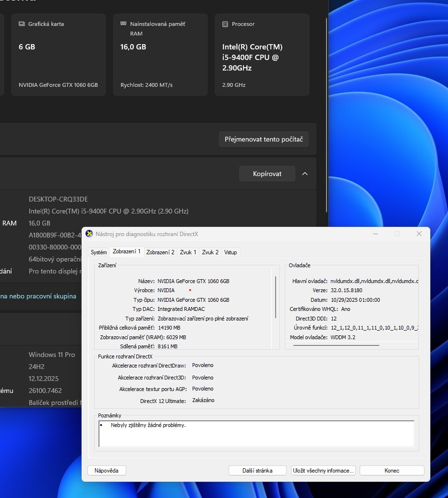Collapse the device specifications section chevron
Image resolution: width=448 pixels, height=498 pixels.
[305, 174]
